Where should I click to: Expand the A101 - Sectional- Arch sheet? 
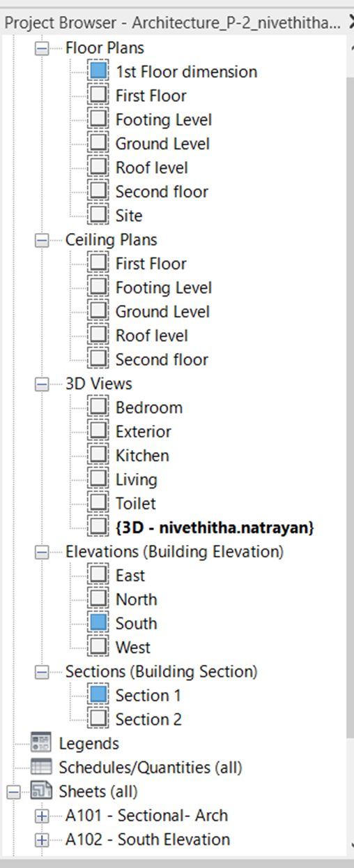42,816
